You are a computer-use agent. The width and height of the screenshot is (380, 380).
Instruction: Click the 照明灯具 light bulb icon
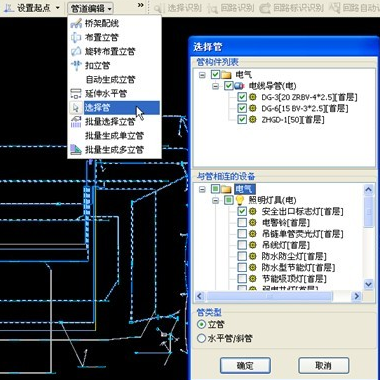pyautogui.click(x=239, y=200)
